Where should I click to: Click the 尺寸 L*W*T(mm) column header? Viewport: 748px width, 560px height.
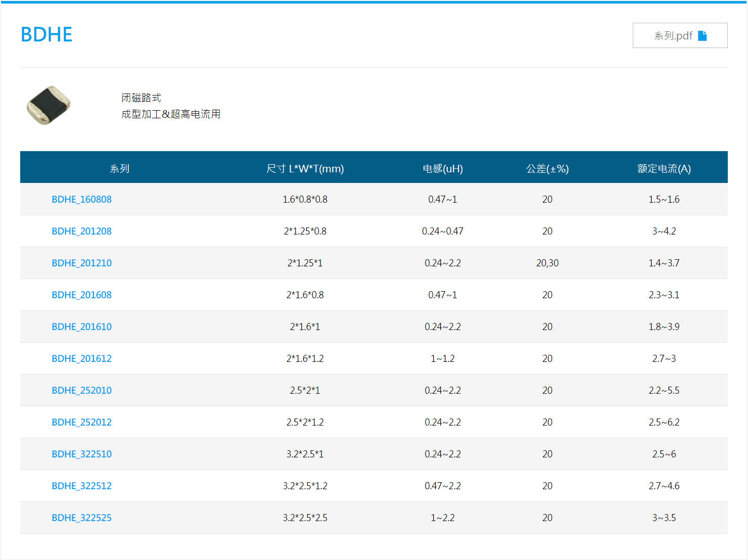pyautogui.click(x=305, y=168)
